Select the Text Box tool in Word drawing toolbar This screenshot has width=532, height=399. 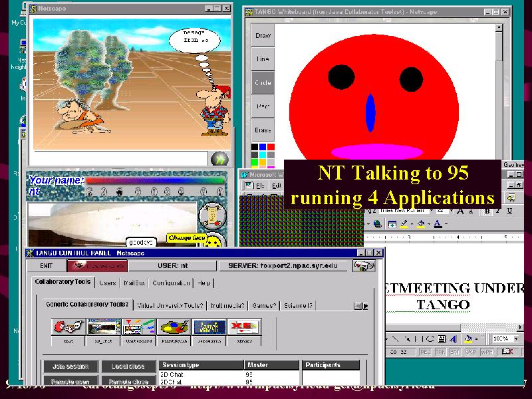(442, 338)
